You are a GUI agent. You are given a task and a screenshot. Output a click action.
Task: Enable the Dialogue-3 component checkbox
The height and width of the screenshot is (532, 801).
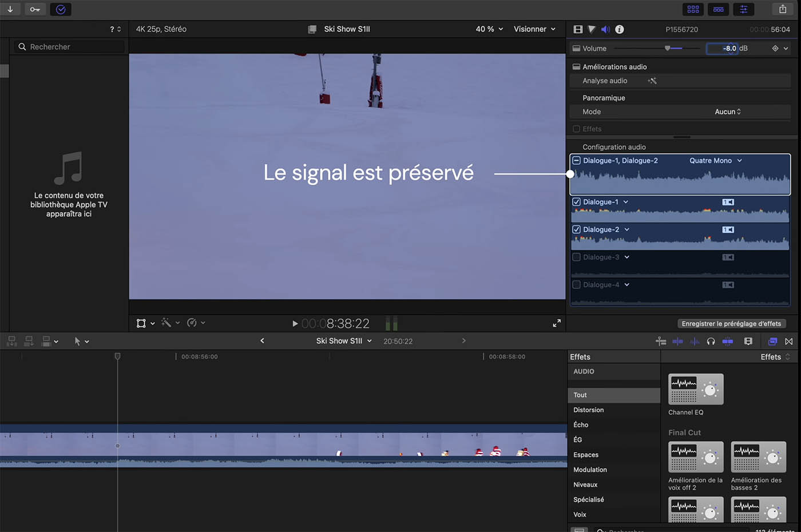pos(577,257)
